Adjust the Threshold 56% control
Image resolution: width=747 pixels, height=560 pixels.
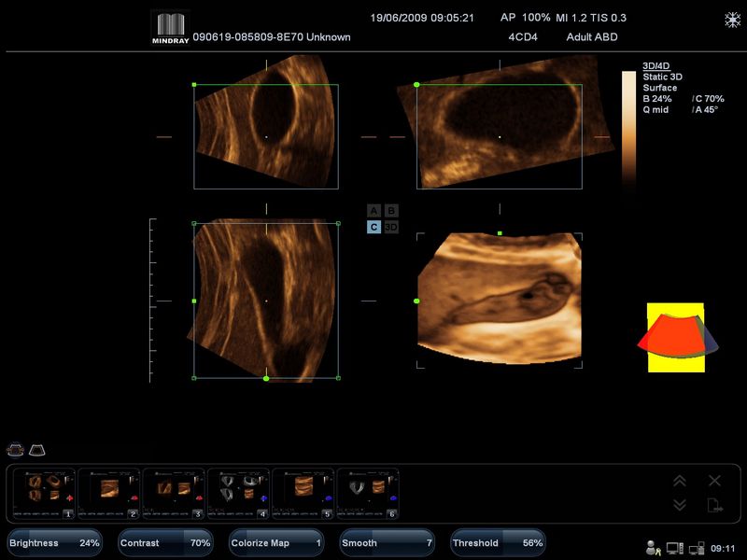tap(498, 542)
